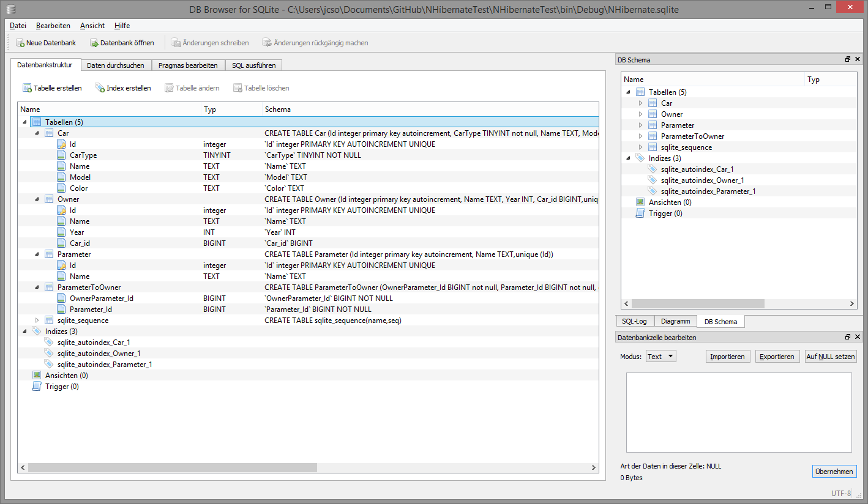Click the Änderungen rückgängig machen icon

(267, 43)
